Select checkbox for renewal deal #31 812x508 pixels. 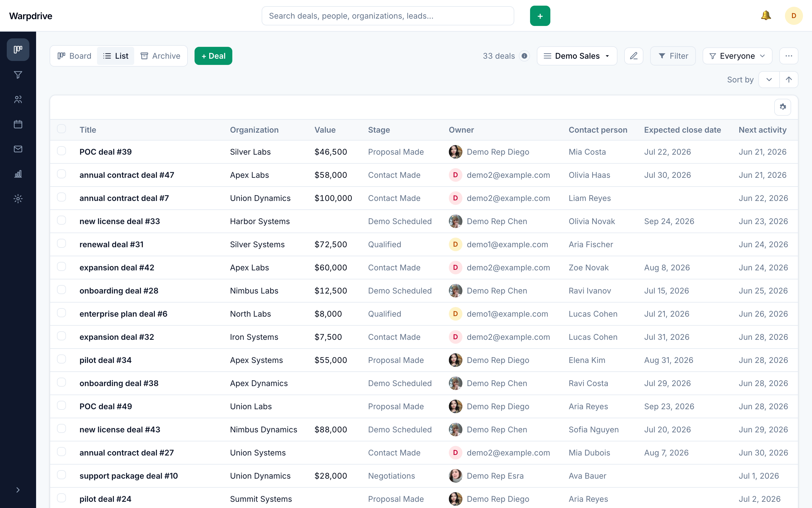click(61, 244)
